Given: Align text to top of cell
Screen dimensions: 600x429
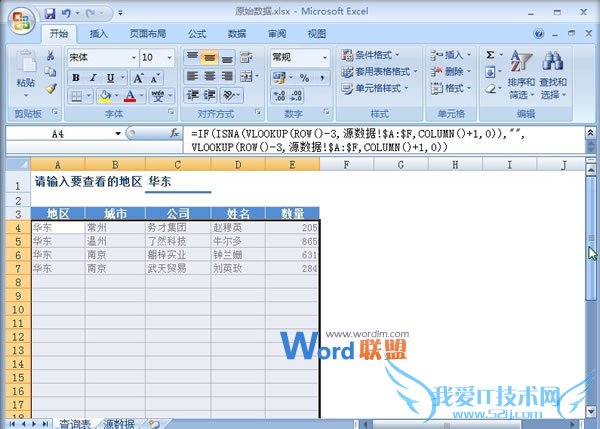Looking at the screenshot, I should click(x=192, y=57).
